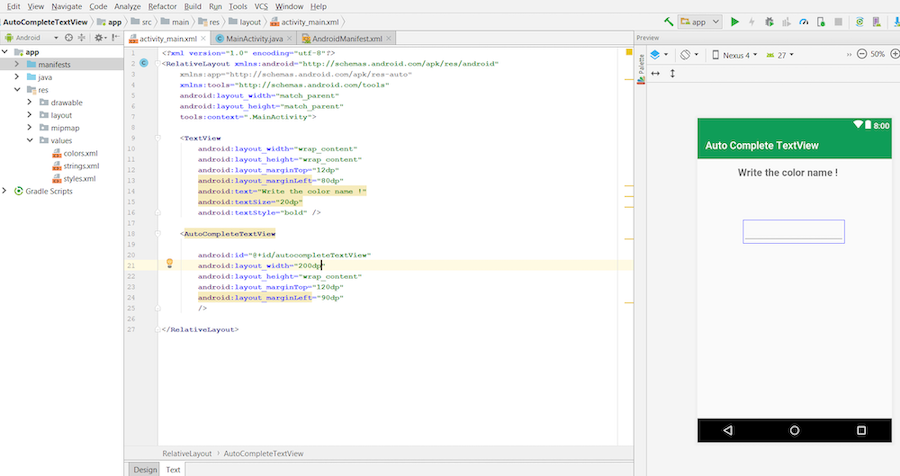Image resolution: width=900 pixels, height=476 pixels.
Task: Click the Sync Project with Gradle icon
Action: [859, 21]
